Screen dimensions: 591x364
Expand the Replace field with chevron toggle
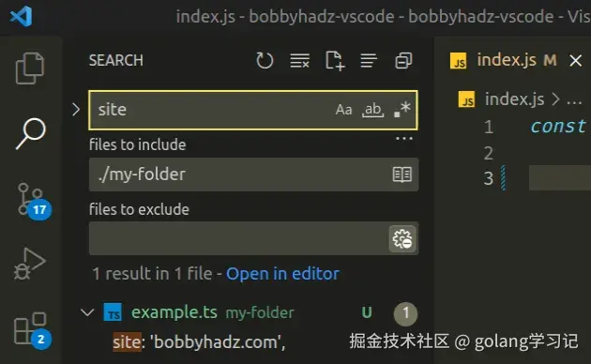click(76, 110)
